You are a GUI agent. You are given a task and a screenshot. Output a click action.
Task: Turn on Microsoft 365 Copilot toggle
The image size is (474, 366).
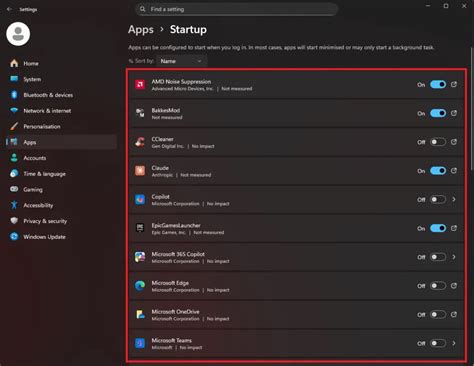click(438, 257)
